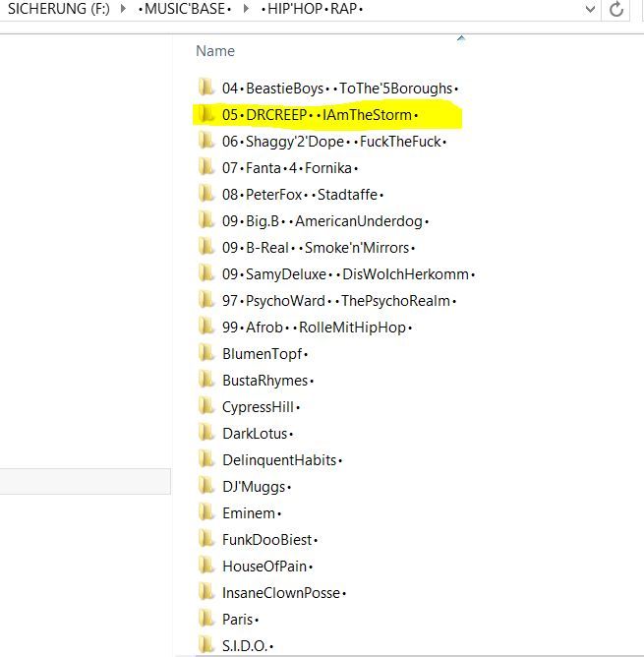Select the CypressHill folder name

pos(261,407)
